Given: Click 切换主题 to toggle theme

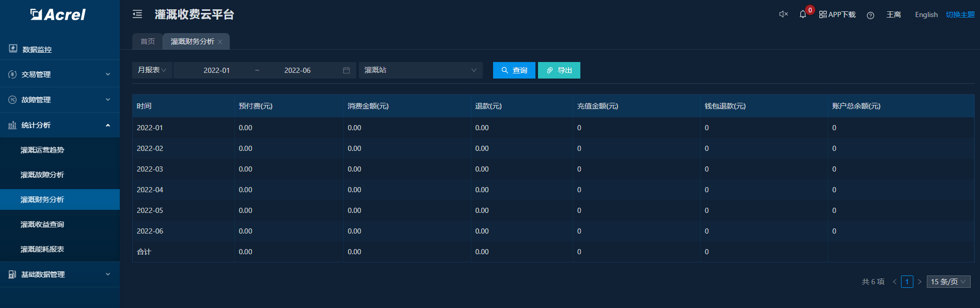Looking at the screenshot, I should click(960, 14).
